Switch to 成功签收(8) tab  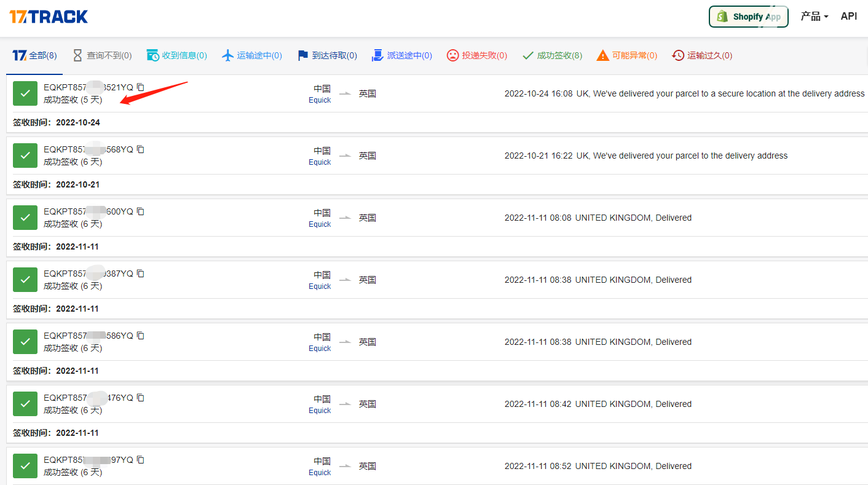(x=551, y=55)
